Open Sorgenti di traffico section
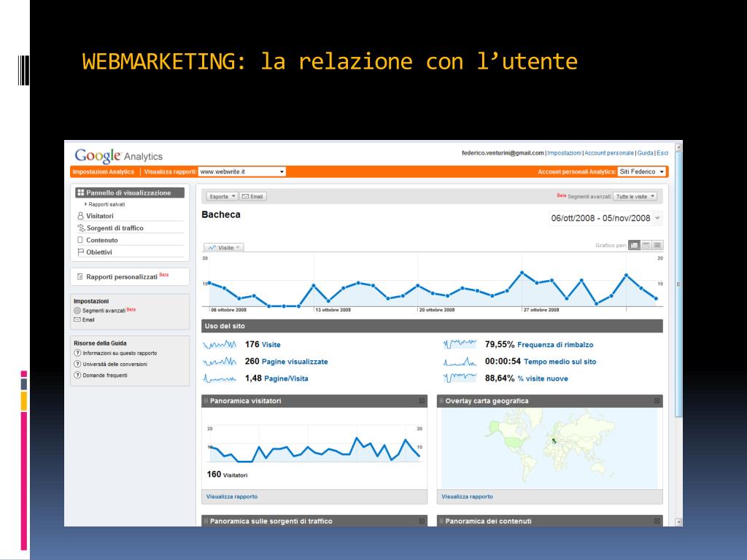The image size is (747, 560). [115, 228]
